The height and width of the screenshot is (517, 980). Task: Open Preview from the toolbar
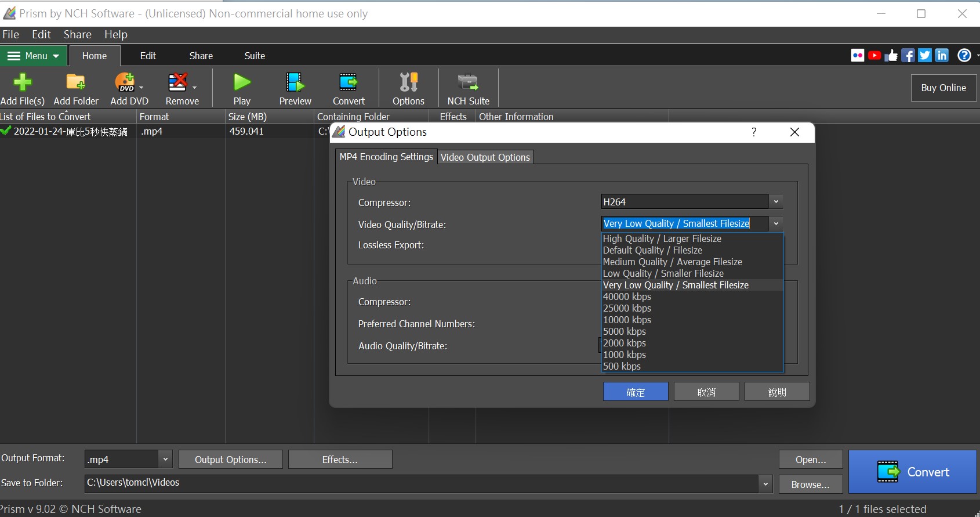coord(295,83)
